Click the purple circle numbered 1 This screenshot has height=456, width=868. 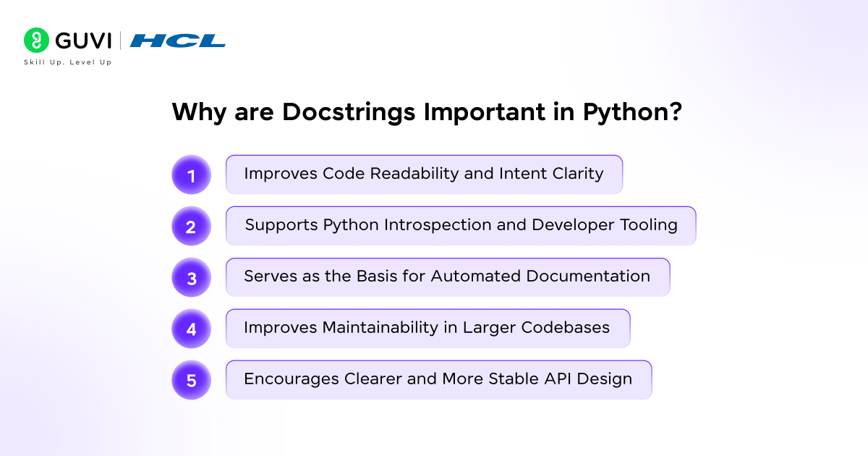(191, 174)
